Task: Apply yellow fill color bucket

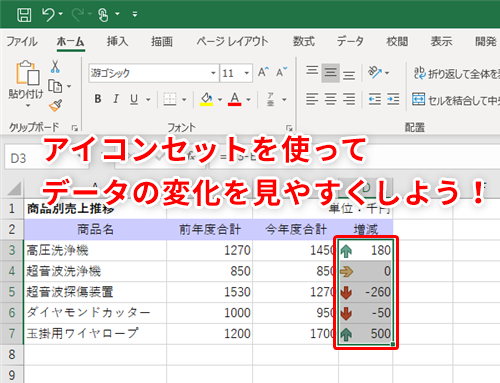Action: point(206,99)
